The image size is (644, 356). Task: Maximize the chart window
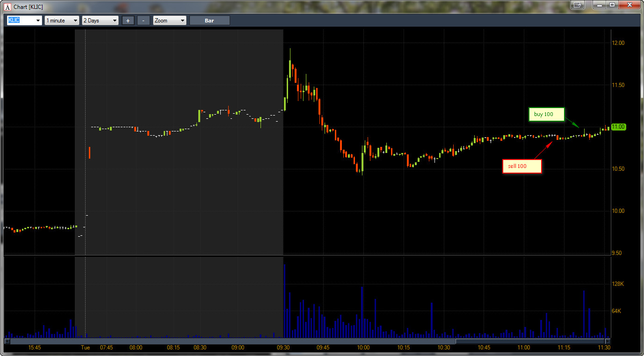[612, 5]
